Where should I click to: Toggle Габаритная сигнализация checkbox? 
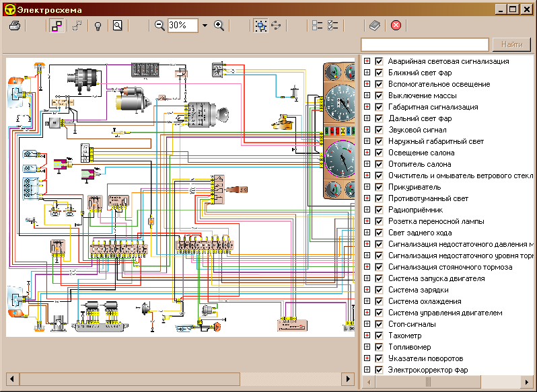point(379,107)
